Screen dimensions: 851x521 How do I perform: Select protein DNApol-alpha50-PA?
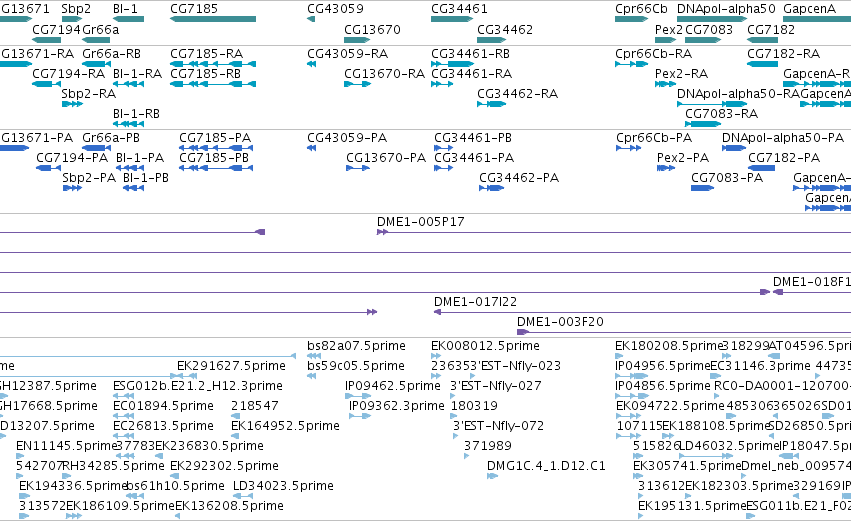tap(783, 138)
